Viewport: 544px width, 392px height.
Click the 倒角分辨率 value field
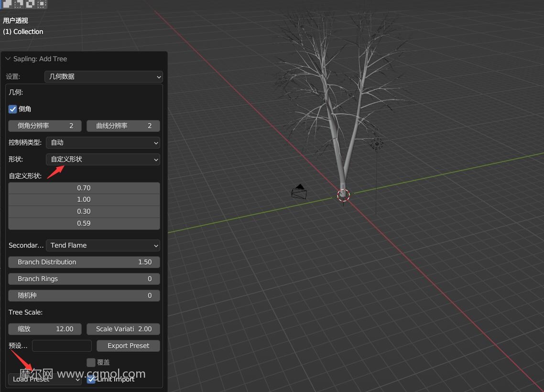[x=45, y=126]
